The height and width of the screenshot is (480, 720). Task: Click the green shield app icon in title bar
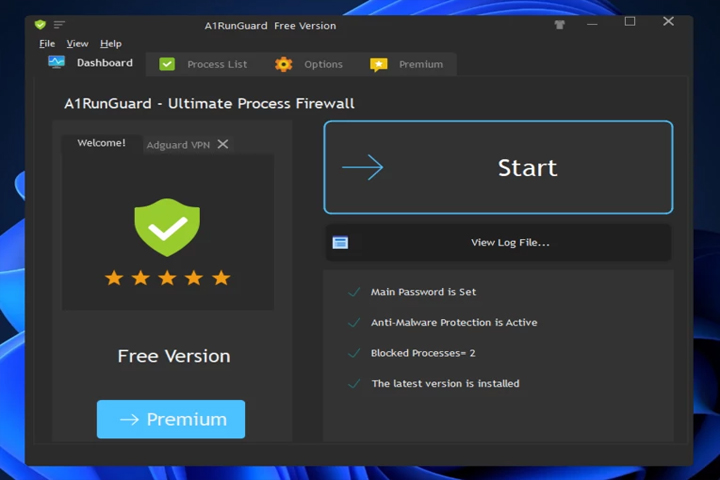tap(40, 24)
